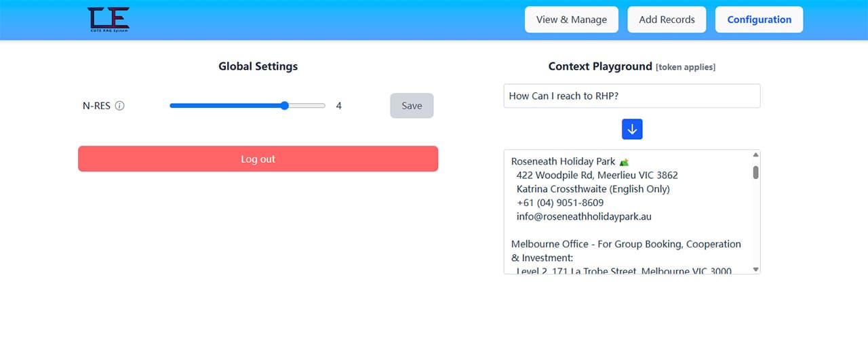Click the Melbourne Office paragraph in results

(x=626, y=251)
